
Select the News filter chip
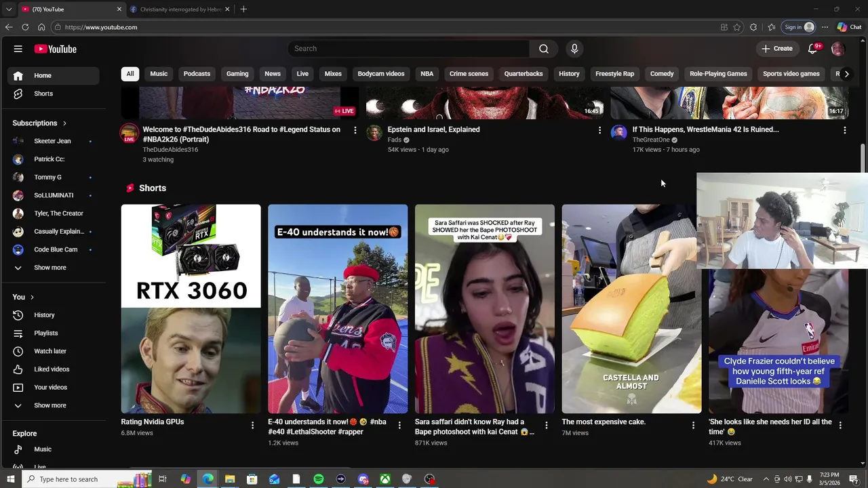point(273,74)
